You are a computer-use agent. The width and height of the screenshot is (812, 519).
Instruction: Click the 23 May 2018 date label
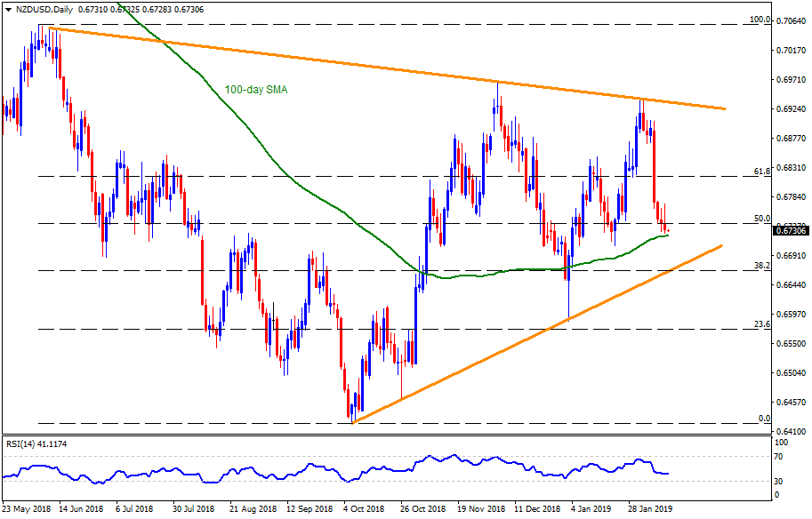pyautogui.click(x=26, y=509)
